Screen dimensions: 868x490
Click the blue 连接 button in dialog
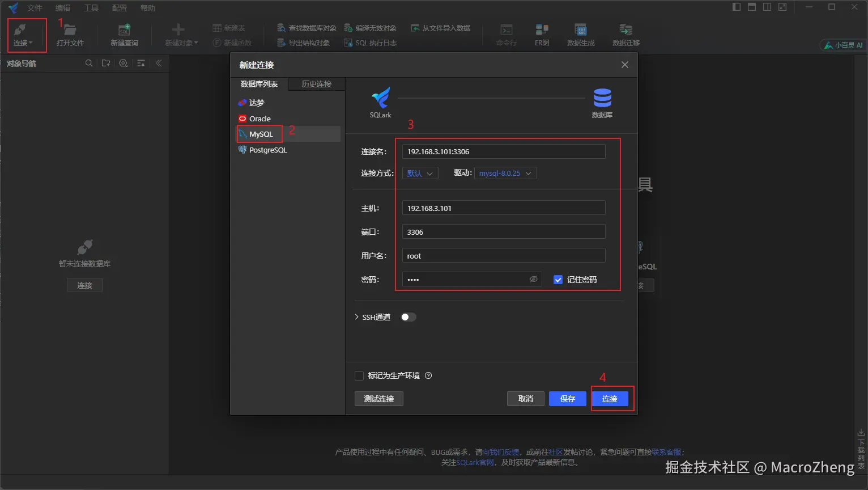point(610,399)
